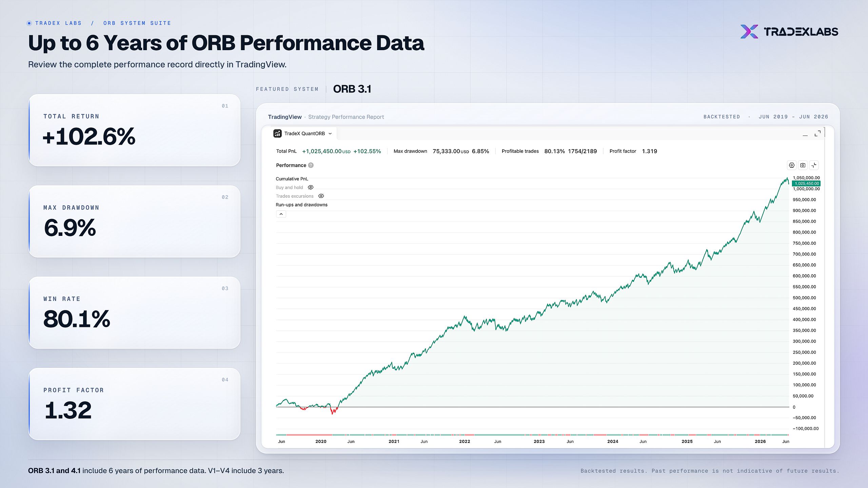The width and height of the screenshot is (868, 488).
Task: Take a snapshot with the camera icon
Action: click(x=803, y=165)
